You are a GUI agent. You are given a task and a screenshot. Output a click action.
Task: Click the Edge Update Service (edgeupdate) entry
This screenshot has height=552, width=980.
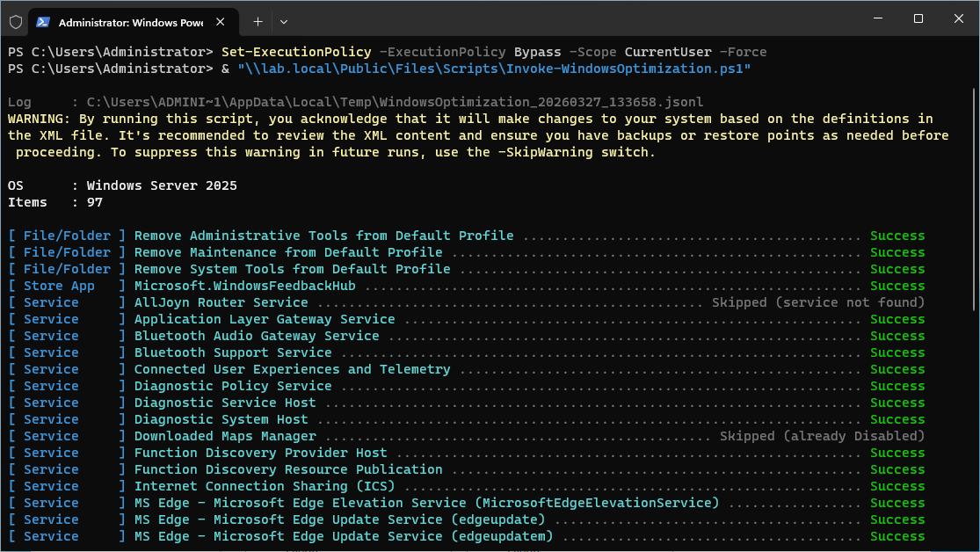tap(339, 520)
